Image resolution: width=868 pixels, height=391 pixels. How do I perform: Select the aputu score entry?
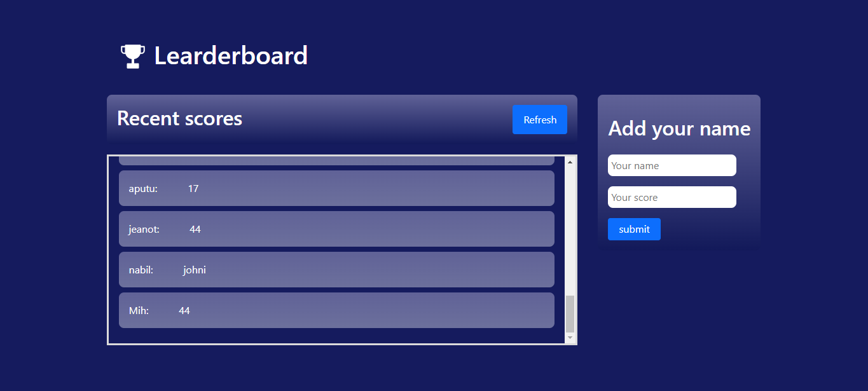(336, 188)
